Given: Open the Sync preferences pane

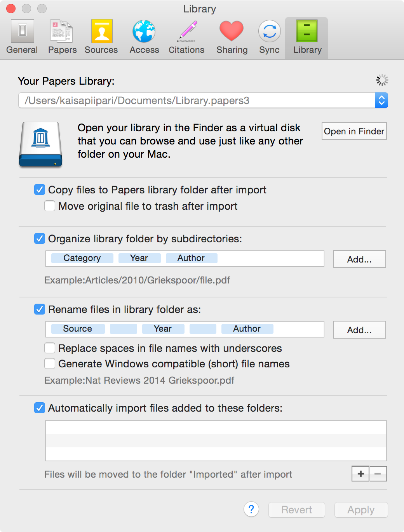Looking at the screenshot, I should 269,37.
